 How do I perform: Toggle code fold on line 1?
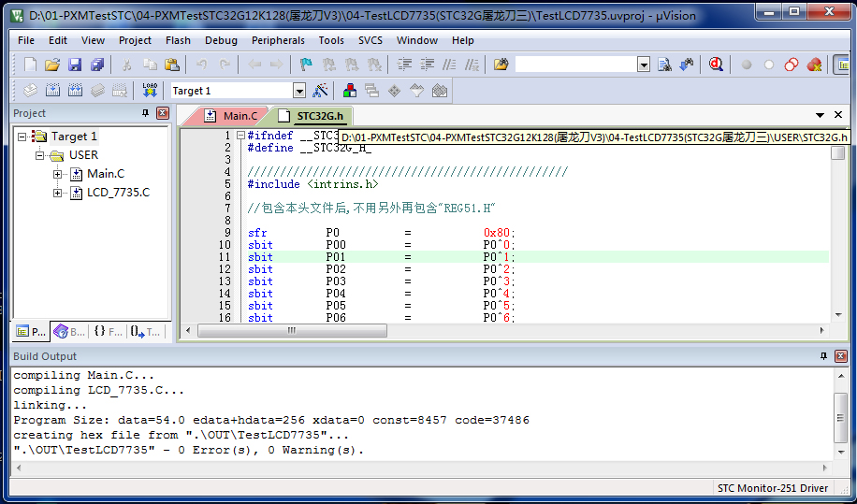click(x=240, y=136)
